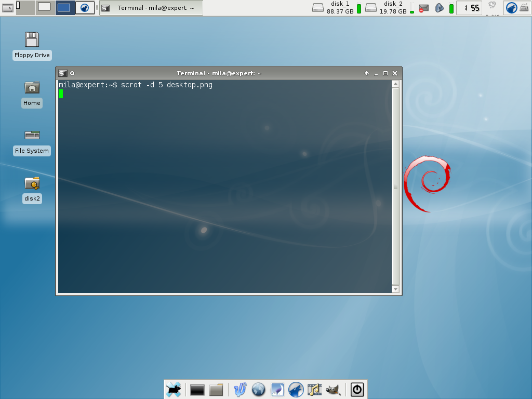Switch to the second workspace in pager

tap(45, 7)
